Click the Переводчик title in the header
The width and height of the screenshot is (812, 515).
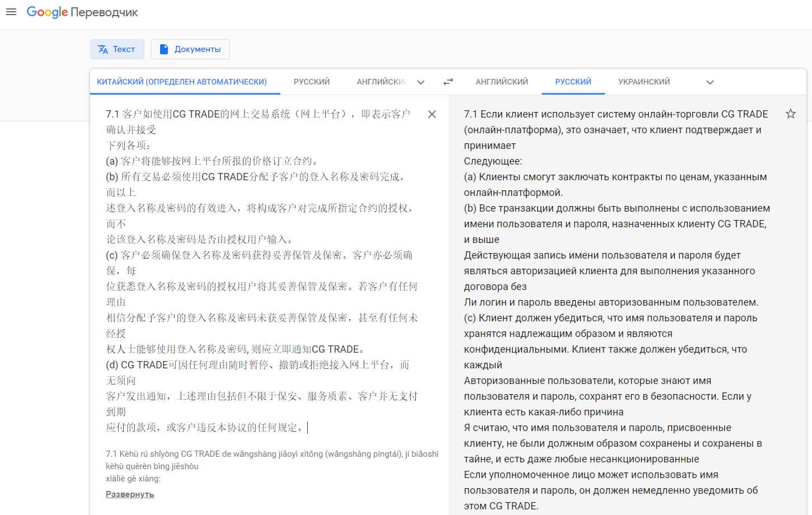(x=105, y=12)
